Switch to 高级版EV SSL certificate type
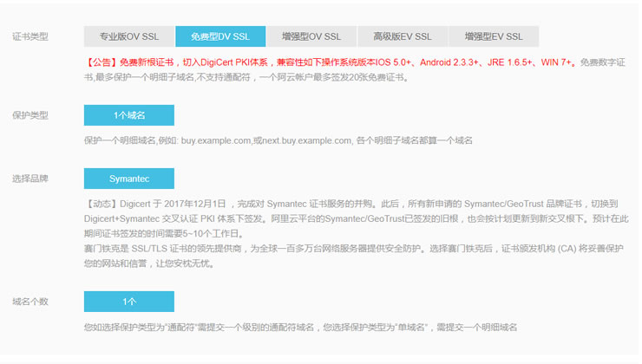The width and height of the screenshot is (642, 364). point(403,36)
